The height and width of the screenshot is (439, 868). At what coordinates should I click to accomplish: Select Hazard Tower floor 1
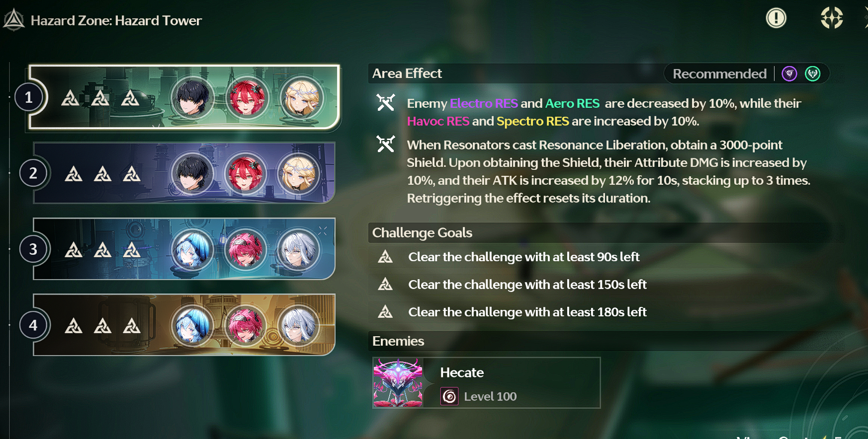coord(184,97)
